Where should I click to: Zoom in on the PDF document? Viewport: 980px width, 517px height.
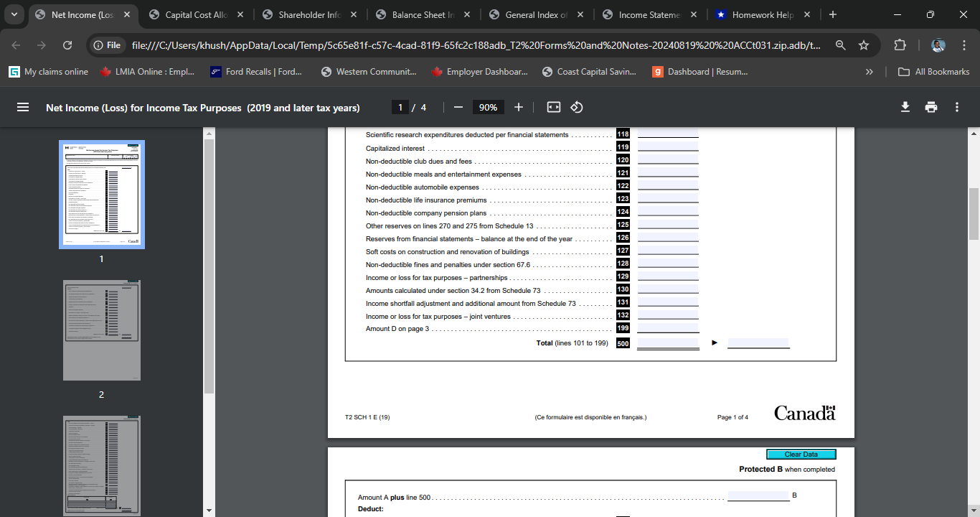(519, 107)
